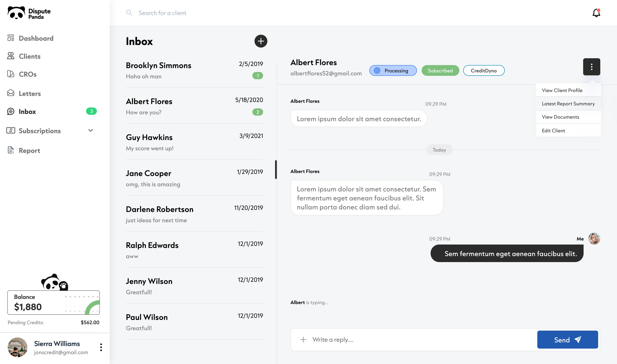
Task: Add attachment with the reply plus icon
Action: (x=303, y=339)
